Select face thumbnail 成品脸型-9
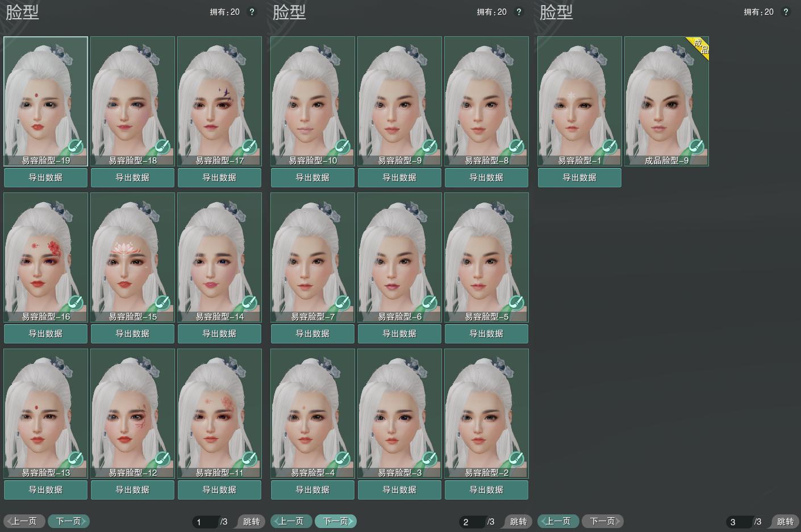801x532 pixels. tap(667, 102)
